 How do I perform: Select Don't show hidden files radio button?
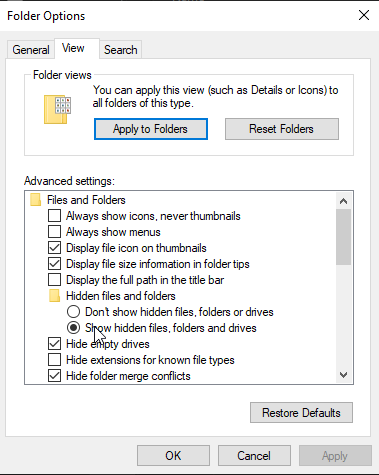pyautogui.click(x=73, y=312)
